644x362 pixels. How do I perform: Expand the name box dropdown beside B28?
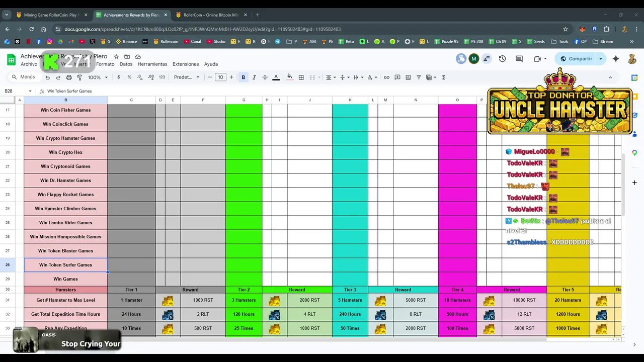30,91
